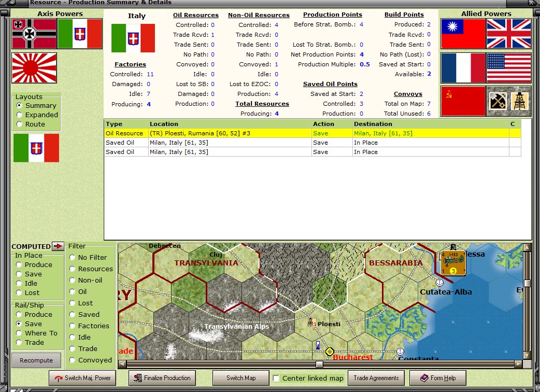Select the German flag in Axis Powers
The width and height of the screenshot is (540, 392).
[x=34, y=34]
